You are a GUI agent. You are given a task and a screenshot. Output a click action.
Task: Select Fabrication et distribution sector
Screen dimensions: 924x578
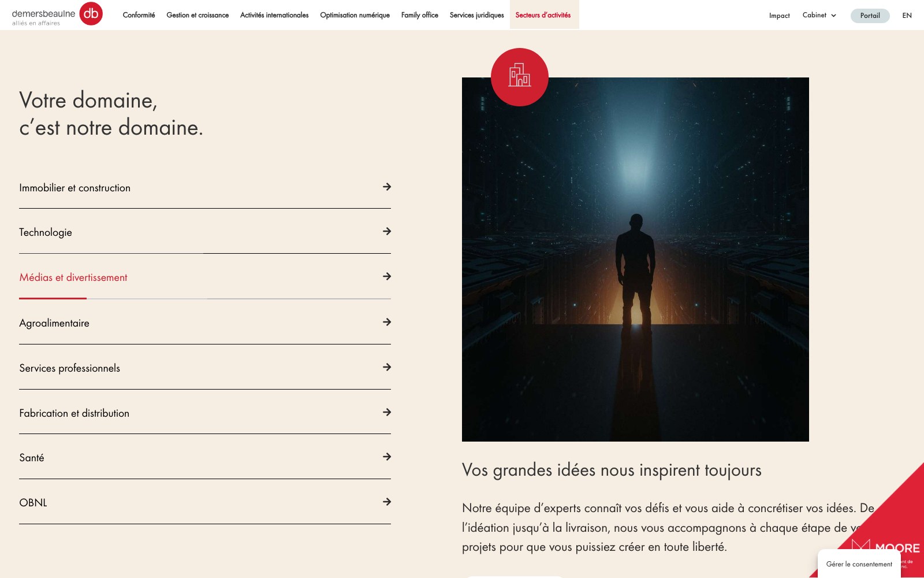pyautogui.click(x=205, y=413)
